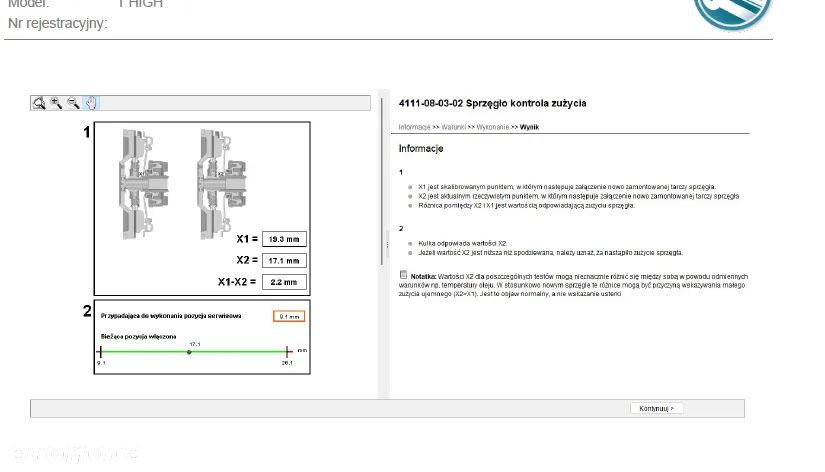Click the 'Notatka:' note paragraph
The image size is (825, 472).
click(x=573, y=285)
